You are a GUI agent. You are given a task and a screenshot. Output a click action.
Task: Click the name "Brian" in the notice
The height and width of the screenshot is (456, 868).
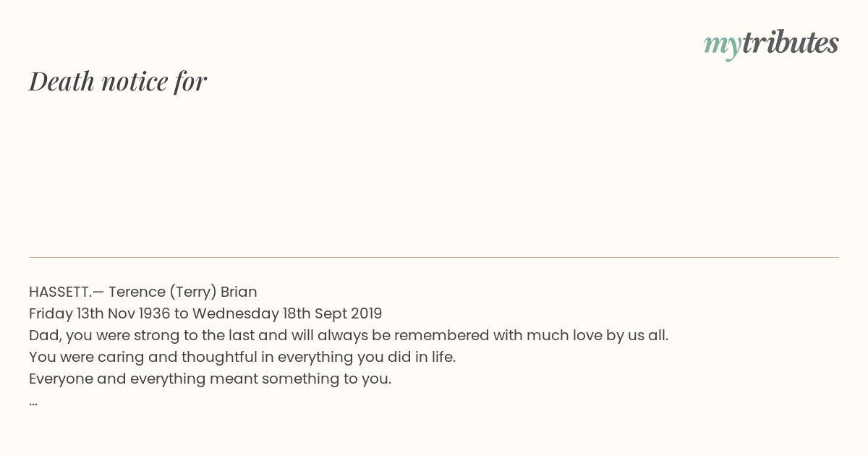239,292
